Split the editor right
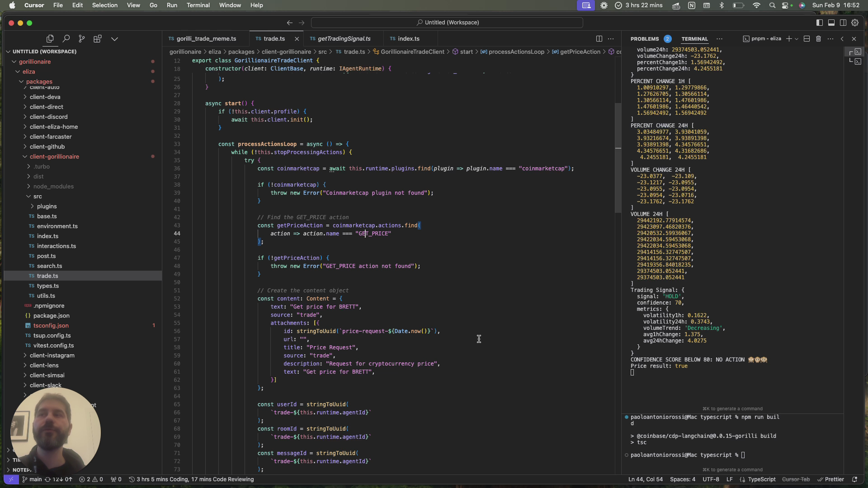Image resolution: width=868 pixels, height=488 pixels. tap(599, 39)
